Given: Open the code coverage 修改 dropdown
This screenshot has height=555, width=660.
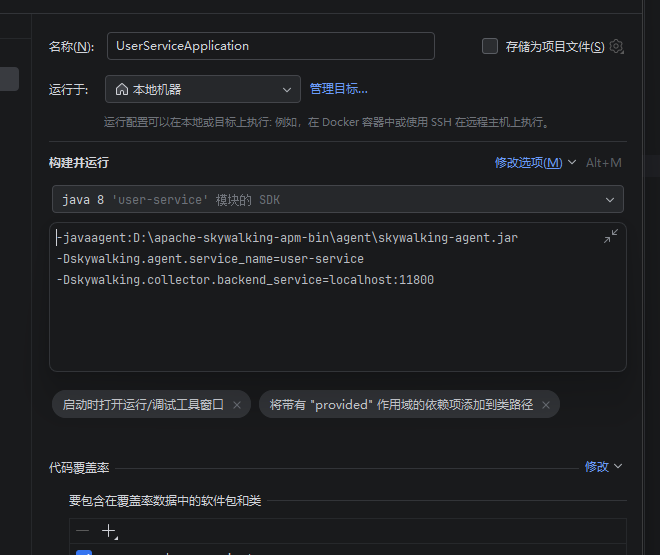Looking at the screenshot, I should point(603,467).
